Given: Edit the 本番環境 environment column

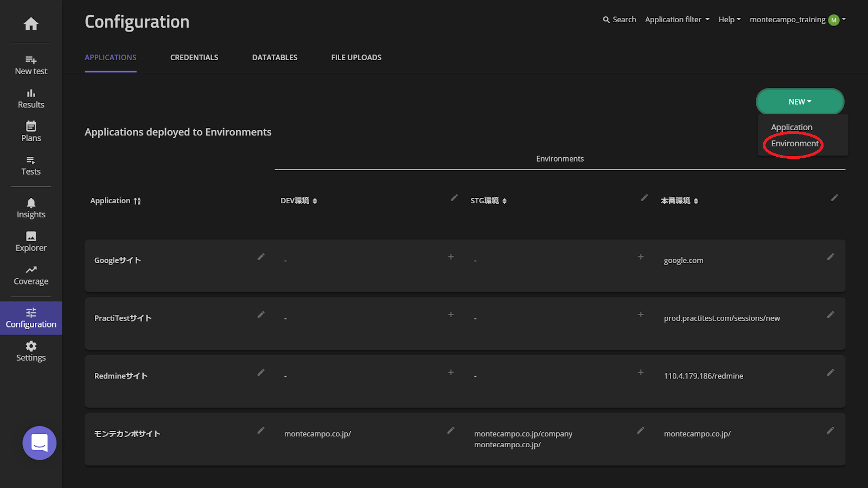Looking at the screenshot, I should tap(834, 198).
